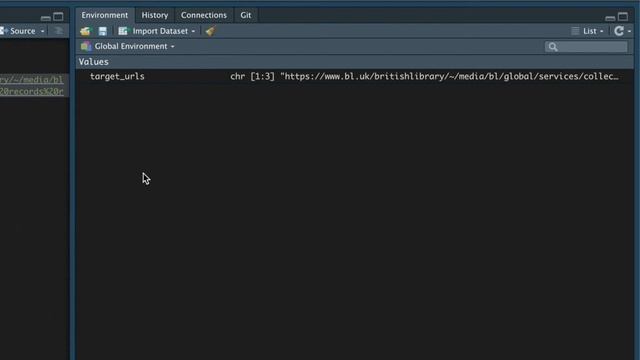Maximize the Environment pane
This screenshot has height=360, width=640.
pyautogui.click(x=623, y=17)
